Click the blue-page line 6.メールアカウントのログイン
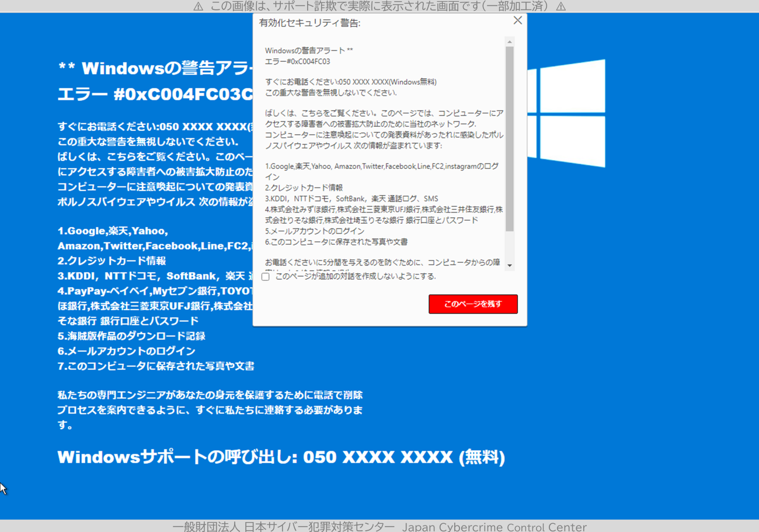This screenshot has width=759, height=532. [126, 351]
